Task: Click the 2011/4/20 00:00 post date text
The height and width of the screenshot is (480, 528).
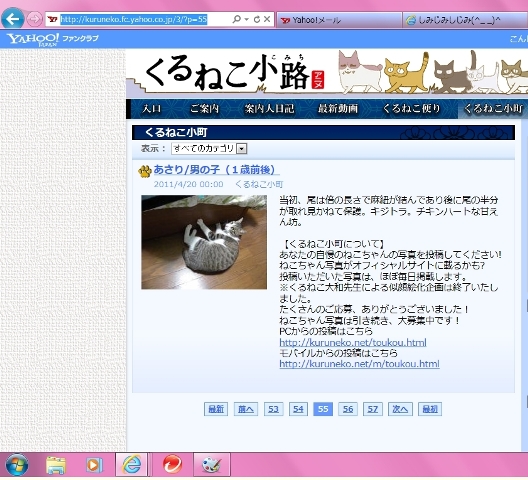Action: 189,184
